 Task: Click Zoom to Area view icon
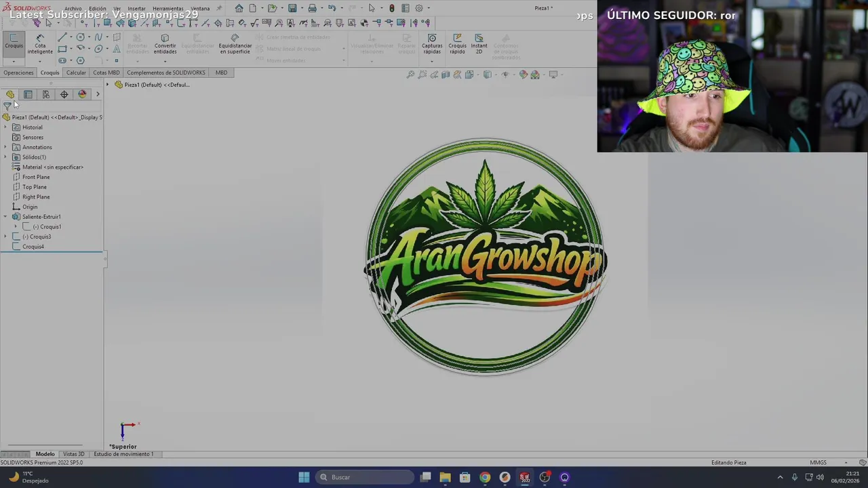[422, 75]
